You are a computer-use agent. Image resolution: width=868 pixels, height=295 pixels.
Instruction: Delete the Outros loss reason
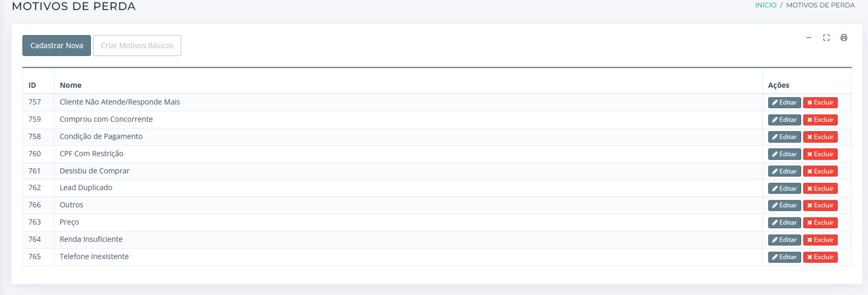820,206
